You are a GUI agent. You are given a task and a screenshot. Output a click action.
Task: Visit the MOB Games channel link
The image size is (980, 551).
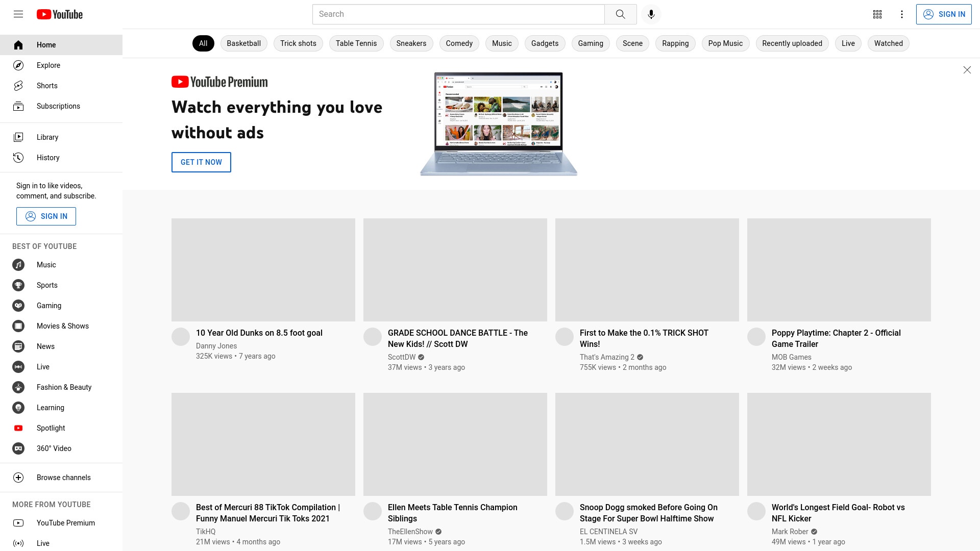[x=792, y=357]
